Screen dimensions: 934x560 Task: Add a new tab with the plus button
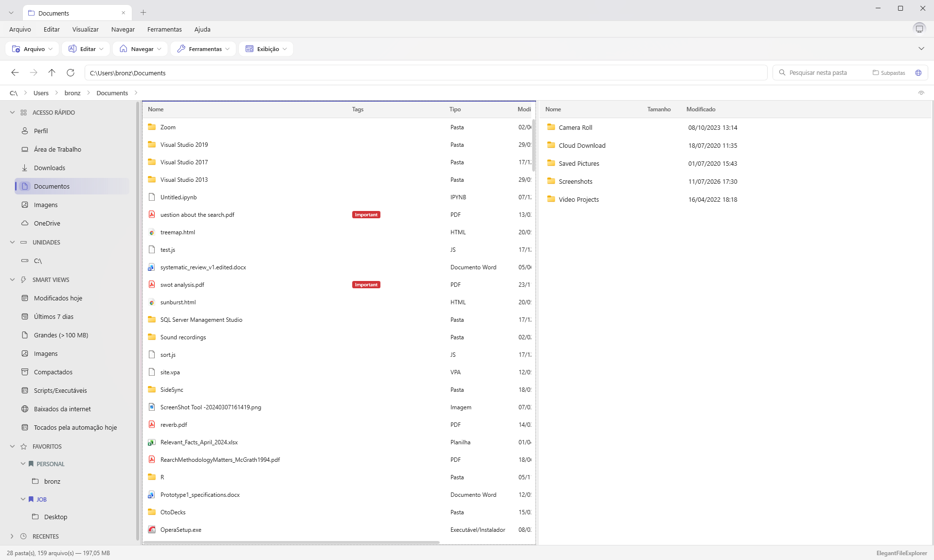[143, 13]
